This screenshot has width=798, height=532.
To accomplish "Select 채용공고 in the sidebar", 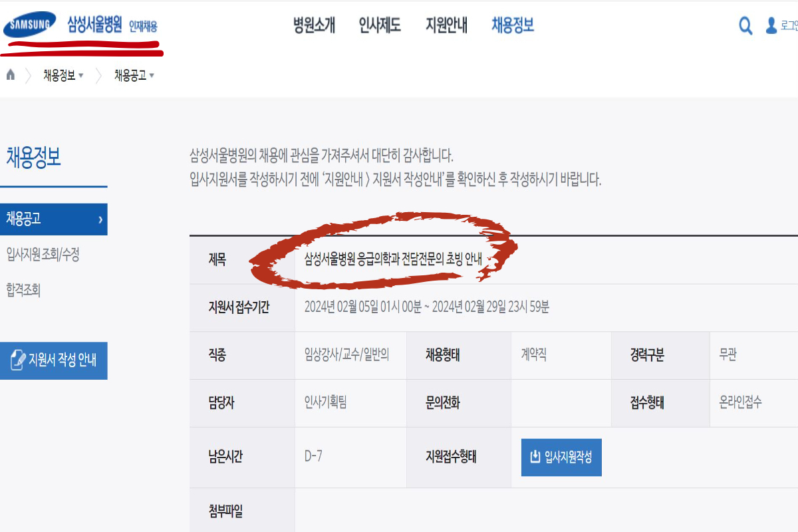I will [x=53, y=219].
